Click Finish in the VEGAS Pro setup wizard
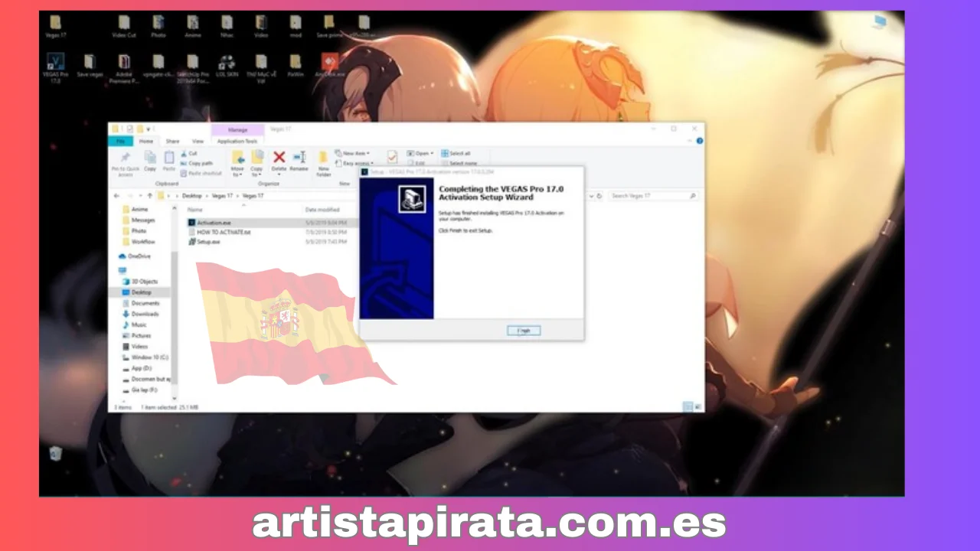Screen dimensions: 980x551 tap(524, 331)
